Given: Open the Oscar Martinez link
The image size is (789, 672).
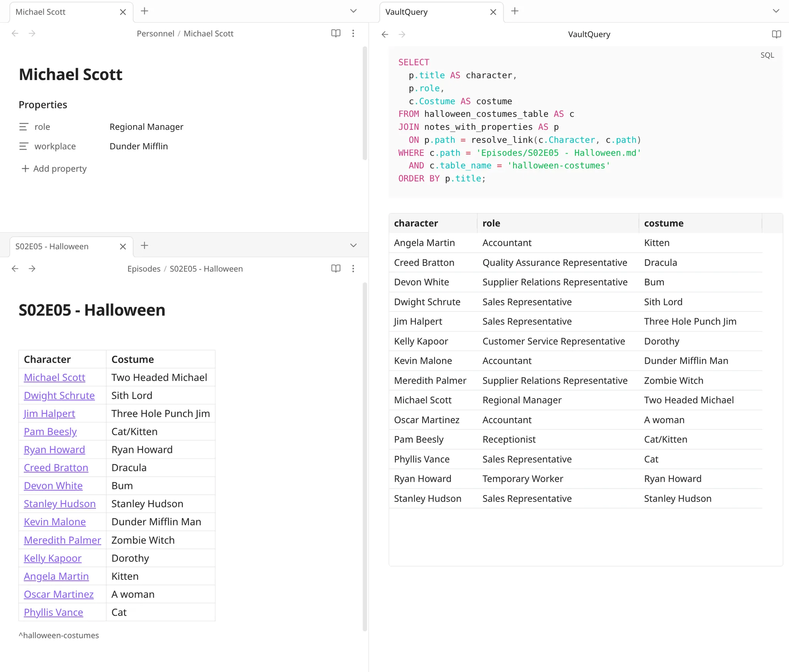Looking at the screenshot, I should point(59,595).
